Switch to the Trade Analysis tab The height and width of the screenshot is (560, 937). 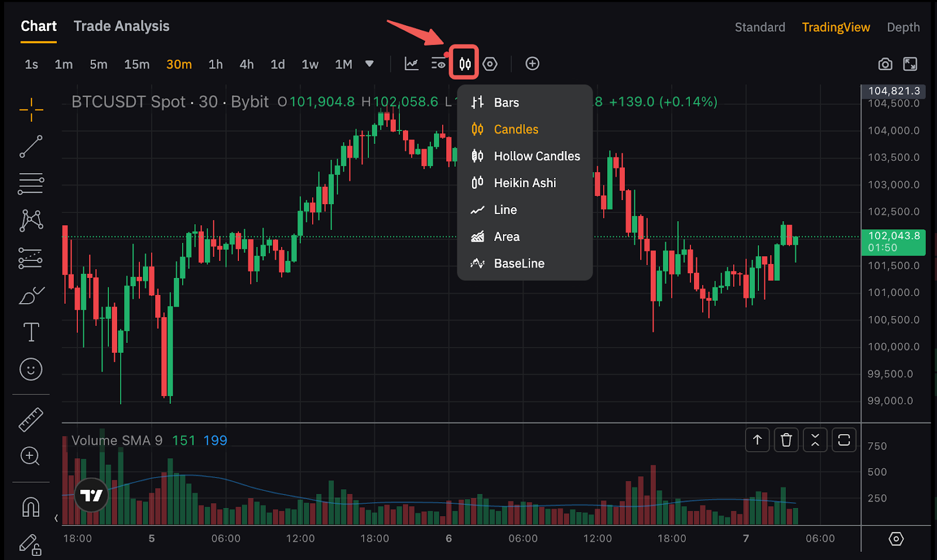[x=121, y=26]
